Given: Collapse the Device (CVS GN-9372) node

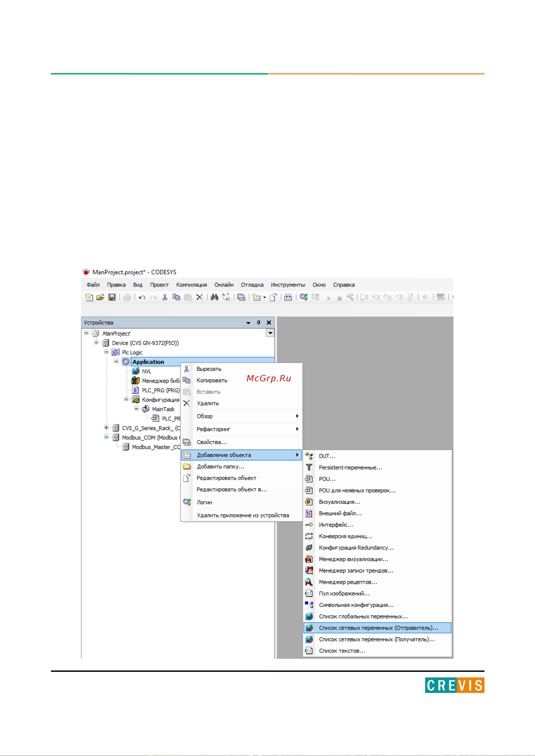Looking at the screenshot, I should coord(96,343).
